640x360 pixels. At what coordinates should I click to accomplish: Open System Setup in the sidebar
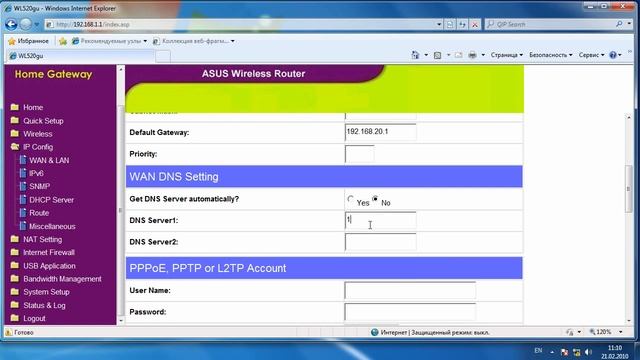(46, 292)
